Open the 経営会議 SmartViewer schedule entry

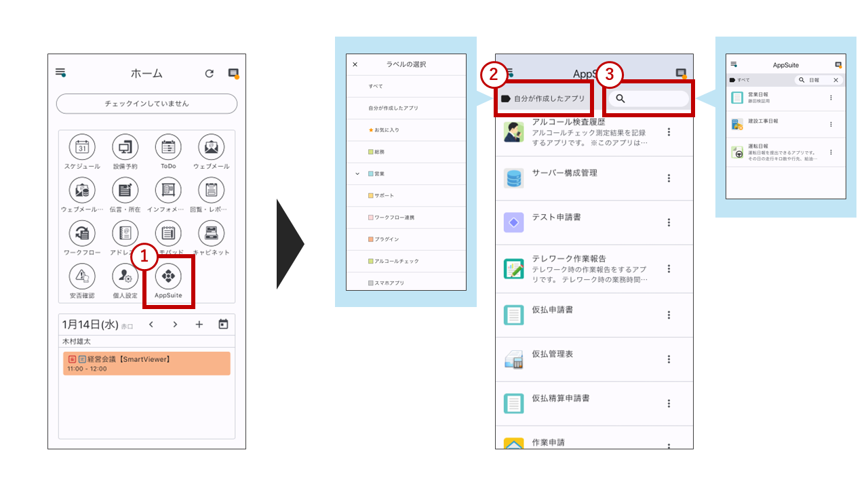pyautogui.click(x=146, y=363)
